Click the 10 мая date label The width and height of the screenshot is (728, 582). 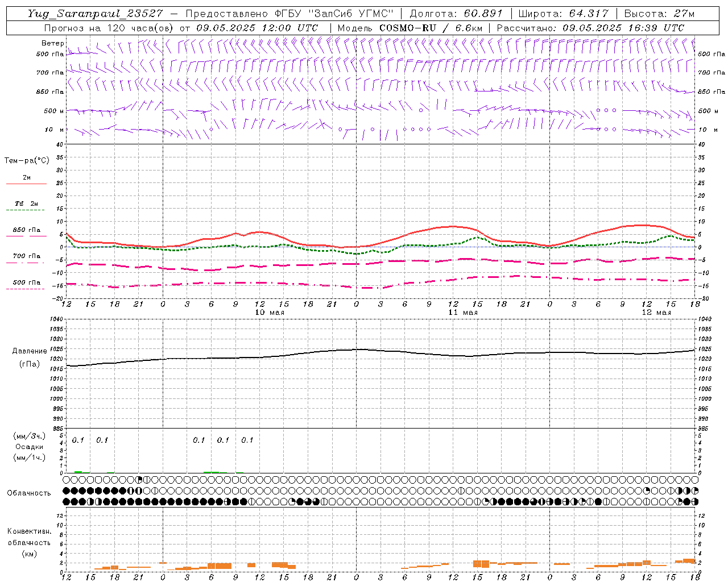(270, 313)
